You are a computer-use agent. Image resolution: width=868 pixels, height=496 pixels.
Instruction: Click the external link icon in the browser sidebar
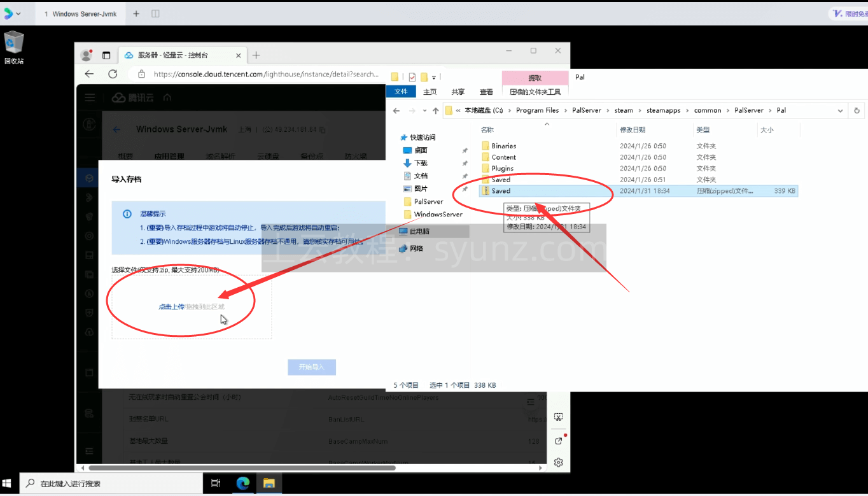[x=558, y=441]
